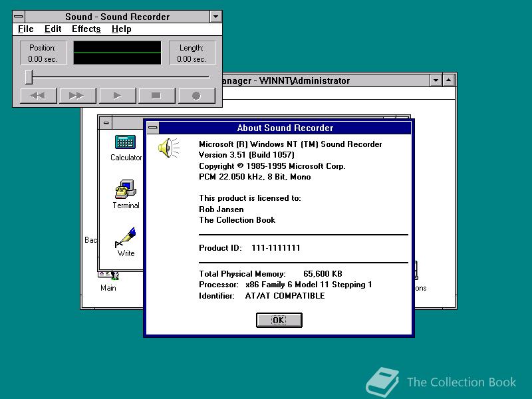Viewport: 532px width, 399px height.
Task: Click the OK button in About dialog
Action: [x=279, y=320]
